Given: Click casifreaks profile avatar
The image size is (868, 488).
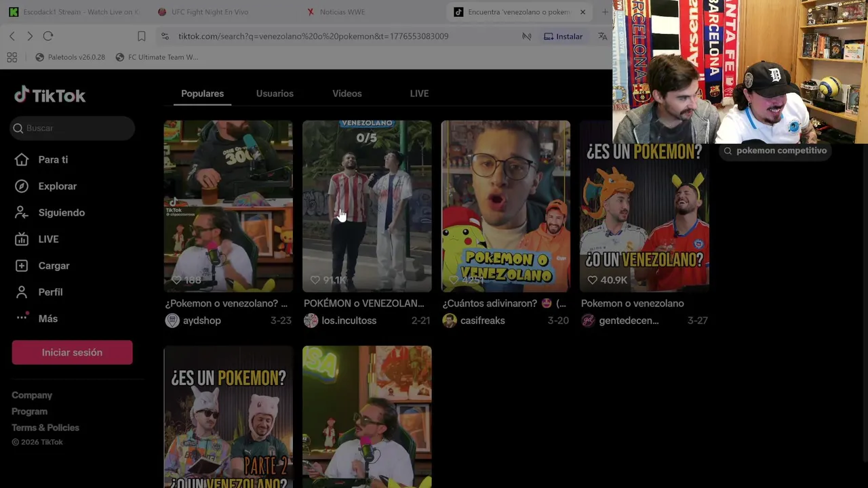Looking at the screenshot, I should point(450,321).
